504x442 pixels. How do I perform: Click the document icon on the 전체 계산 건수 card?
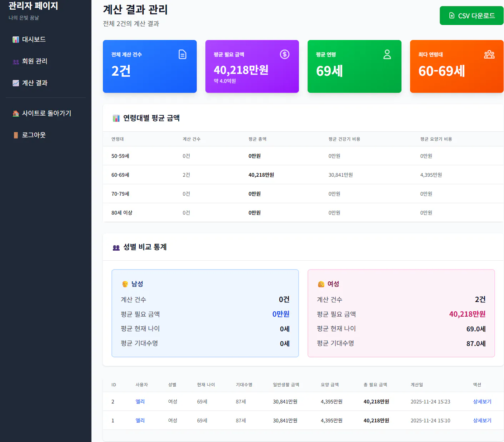tap(183, 54)
